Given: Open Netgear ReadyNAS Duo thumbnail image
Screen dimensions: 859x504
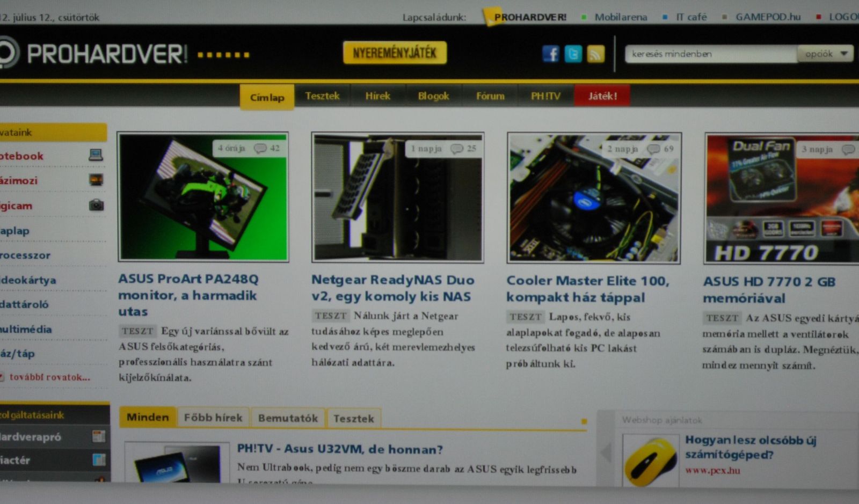Looking at the screenshot, I should 397,198.
